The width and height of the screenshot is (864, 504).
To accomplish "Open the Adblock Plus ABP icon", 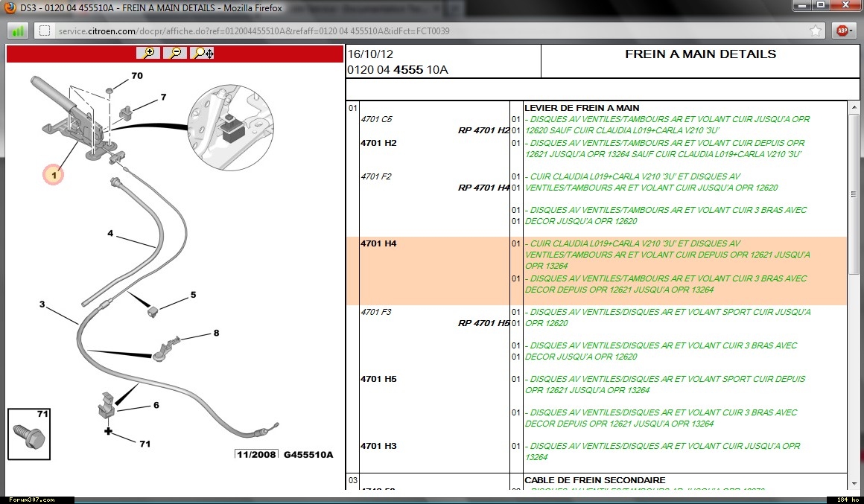I will point(842,31).
